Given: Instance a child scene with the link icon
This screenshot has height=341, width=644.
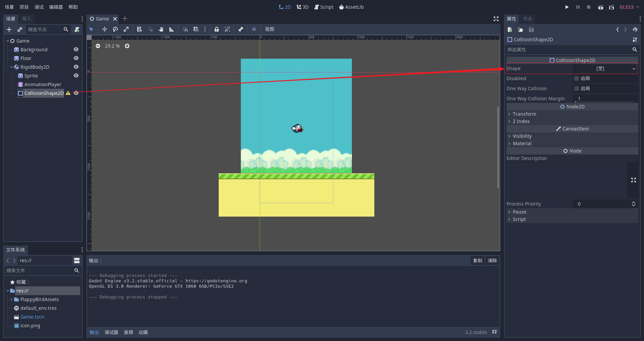Looking at the screenshot, I should 20,30.
